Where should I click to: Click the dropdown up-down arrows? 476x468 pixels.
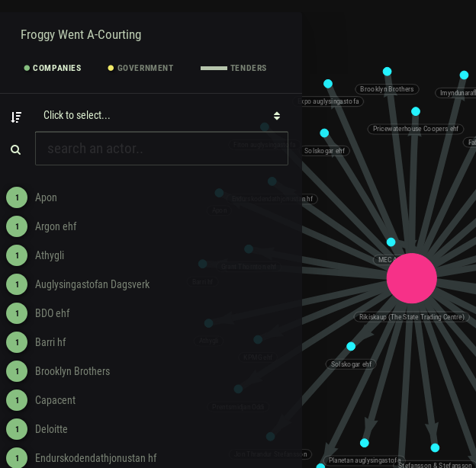pos(277,116)
